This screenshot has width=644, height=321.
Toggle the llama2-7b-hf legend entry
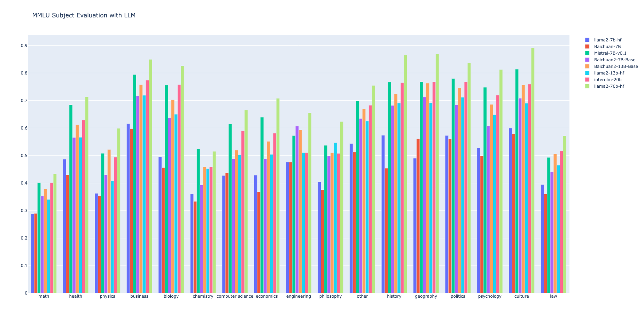pyautogui.click(x=607, y=40)
